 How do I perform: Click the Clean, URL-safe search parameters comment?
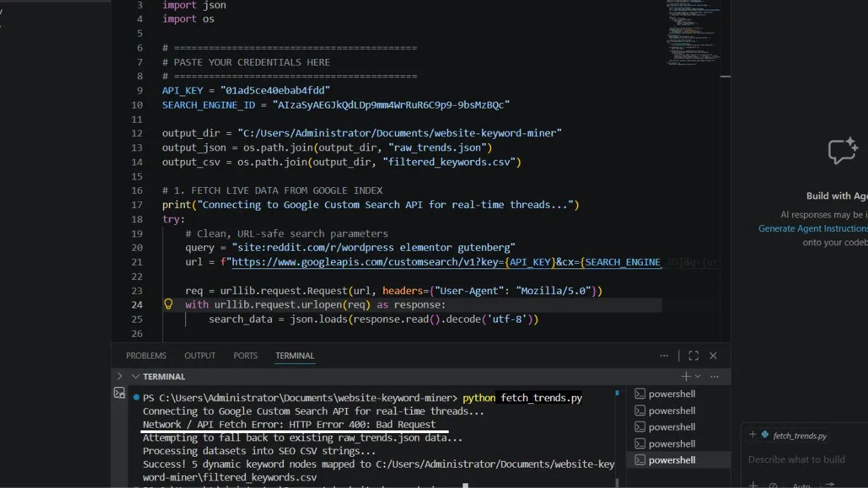[x=287, y=233]
